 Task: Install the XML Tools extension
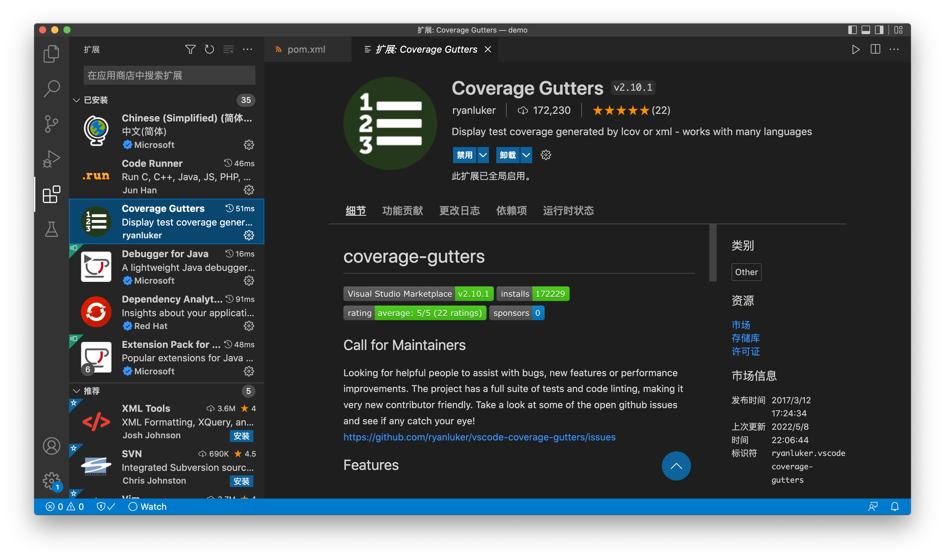pyautogui.click(x=241, y=436)
